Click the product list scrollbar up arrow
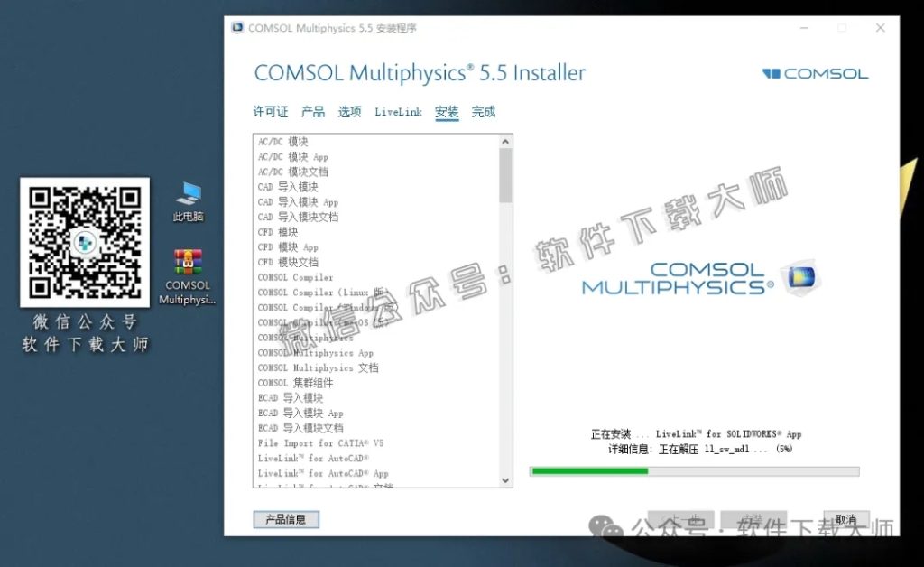 point(505,142)
